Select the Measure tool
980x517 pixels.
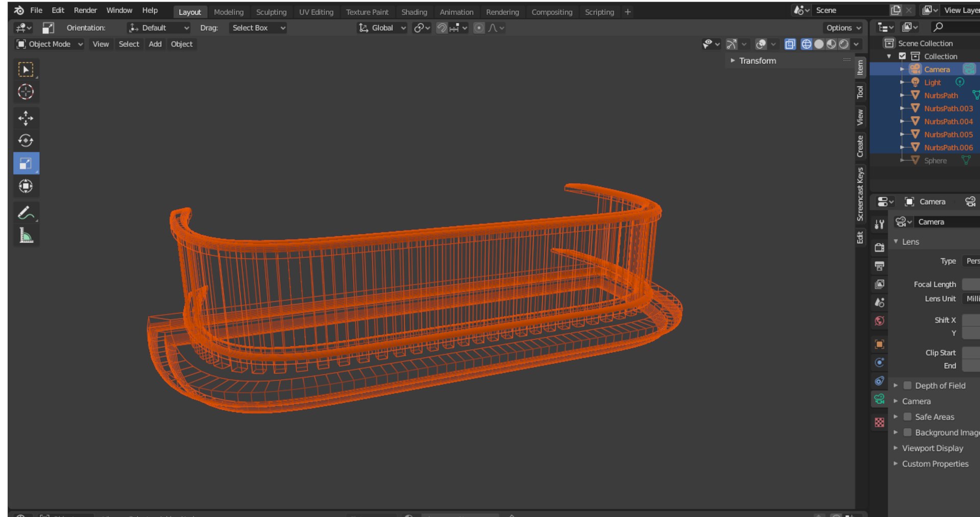point(26,235)
